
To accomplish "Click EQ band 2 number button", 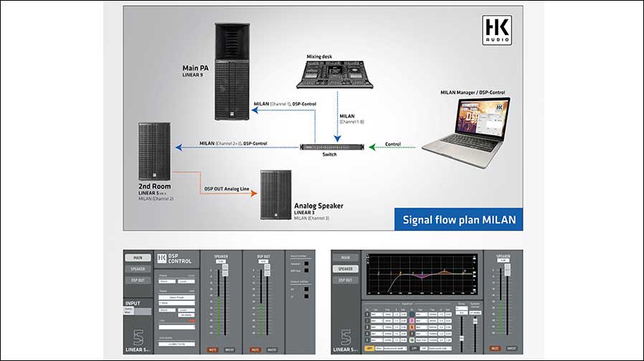I will (367, 321).
